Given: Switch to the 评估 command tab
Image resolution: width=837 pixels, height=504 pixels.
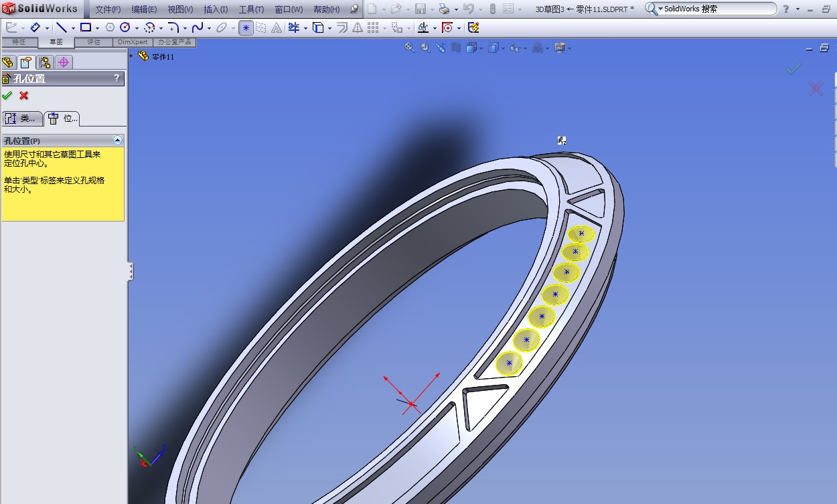Looking at the screenshot, I should point(94,41).
